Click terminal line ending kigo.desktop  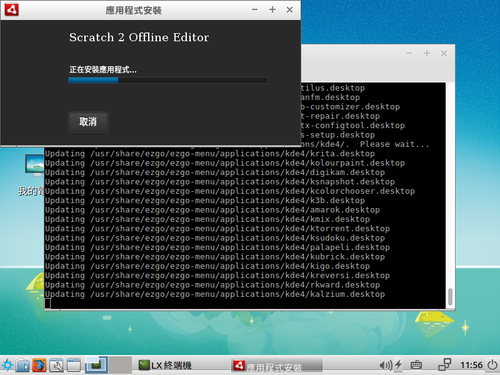(x=208, y=266)
